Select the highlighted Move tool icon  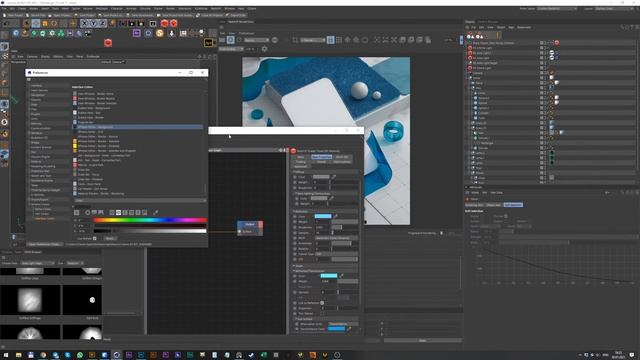pos(36,24)
